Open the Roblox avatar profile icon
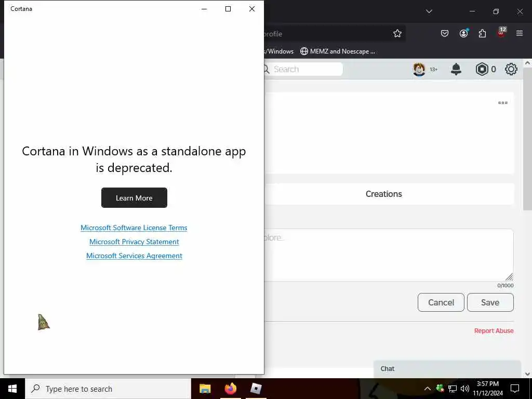Image resolution: width=532 pixels, height=399 pixels. click(419, 70)
